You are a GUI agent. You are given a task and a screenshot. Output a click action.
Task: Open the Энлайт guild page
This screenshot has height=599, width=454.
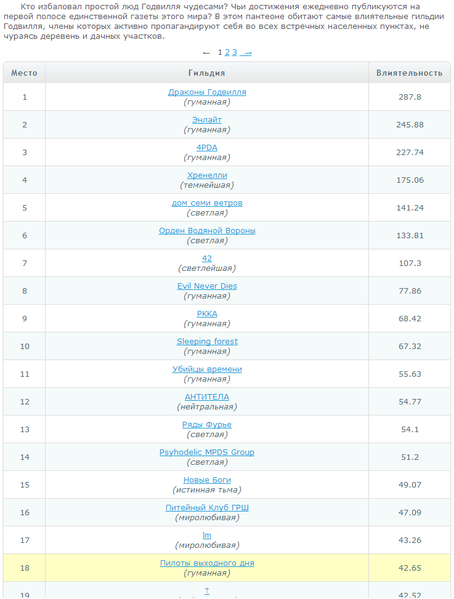click(207, 120)
